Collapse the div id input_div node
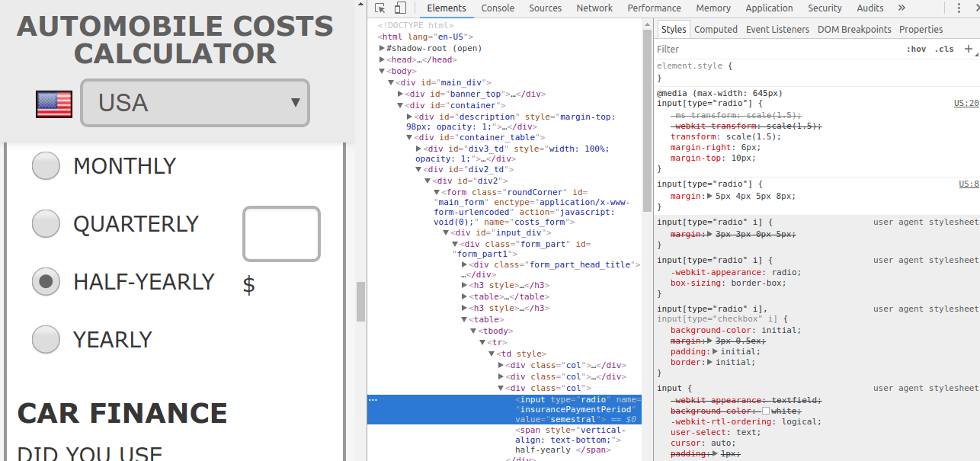The height and width of the screenshot is (461, 980). click(446, 232)
